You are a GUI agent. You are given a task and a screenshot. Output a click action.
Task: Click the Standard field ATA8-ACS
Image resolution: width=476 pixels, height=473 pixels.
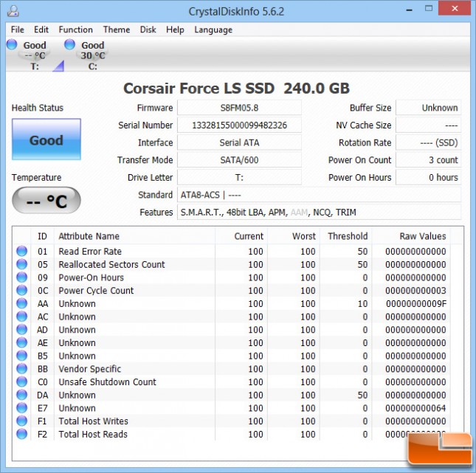pos(319,195)
